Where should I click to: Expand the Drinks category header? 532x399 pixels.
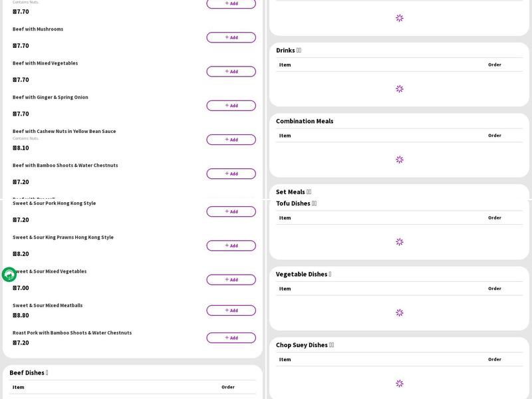pyautogui.click(x=289, y=51)
